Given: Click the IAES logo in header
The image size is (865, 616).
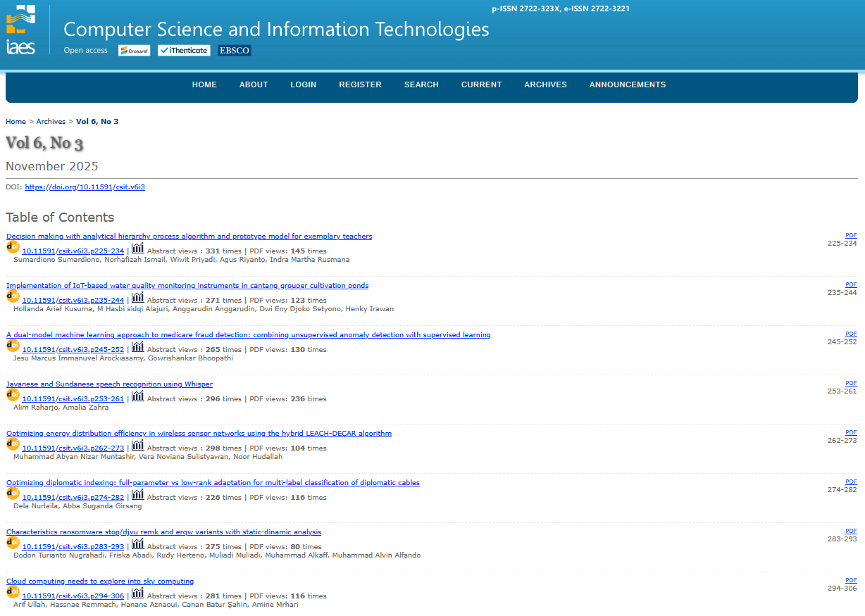Looking at the screenshot, I should pos(20,29).
